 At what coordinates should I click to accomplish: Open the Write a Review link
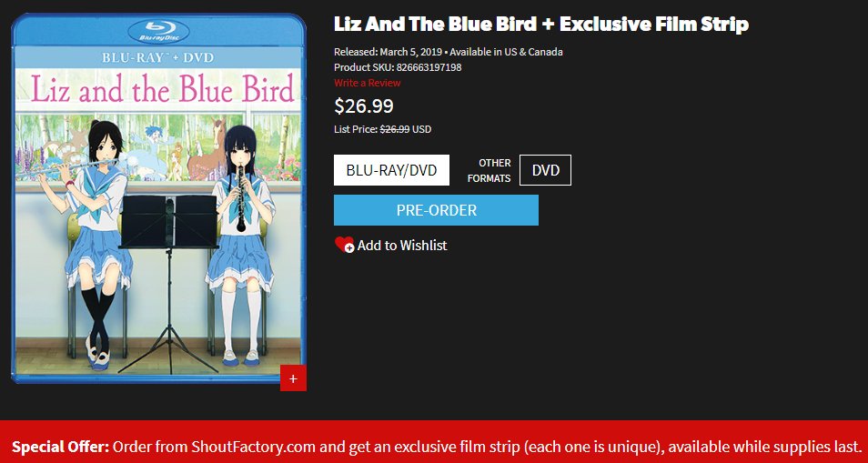coord(367,83)
